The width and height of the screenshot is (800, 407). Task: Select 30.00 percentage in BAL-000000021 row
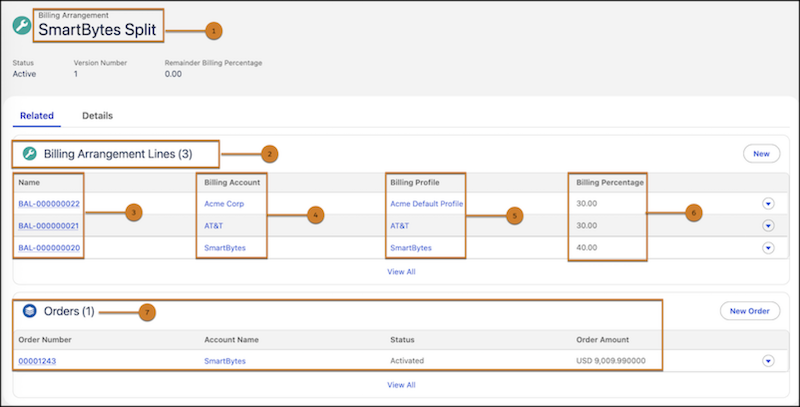coord(587,225)
